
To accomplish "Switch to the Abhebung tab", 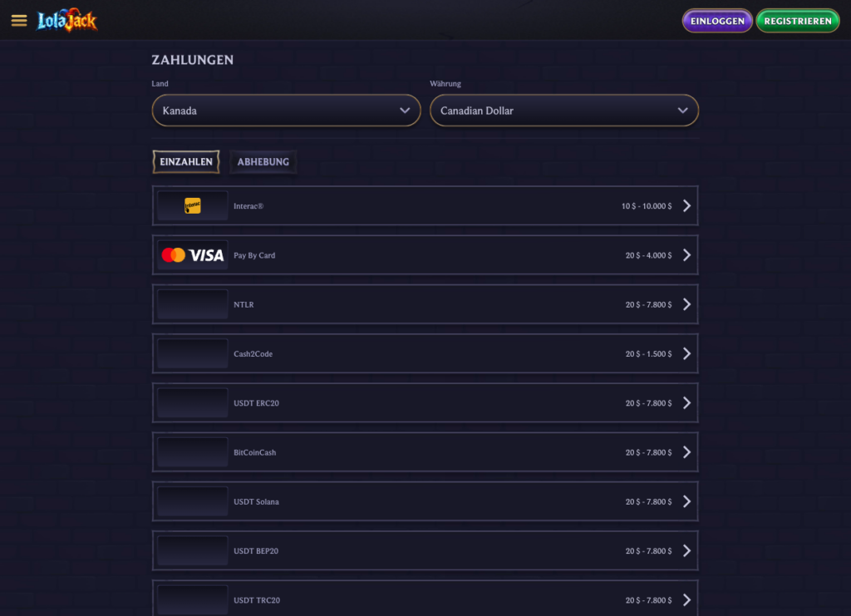I will coord(263,162).
